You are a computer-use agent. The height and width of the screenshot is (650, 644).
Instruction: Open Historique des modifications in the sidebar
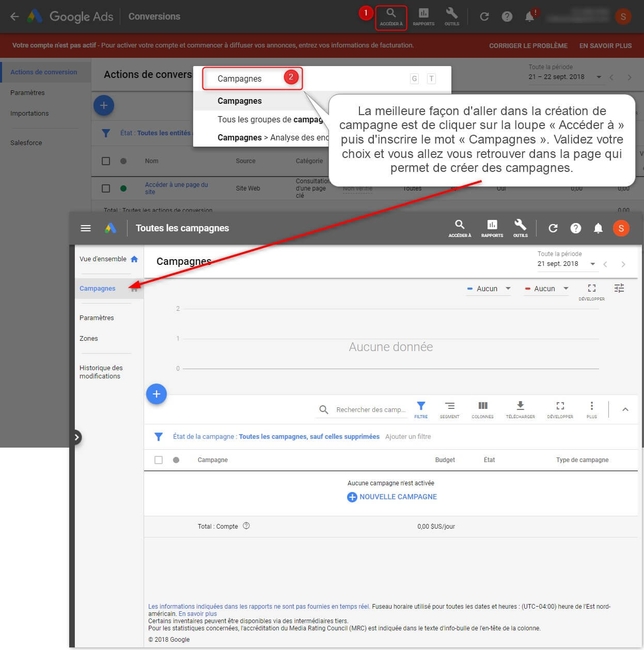pyautogui.click(x=101, y=372)
